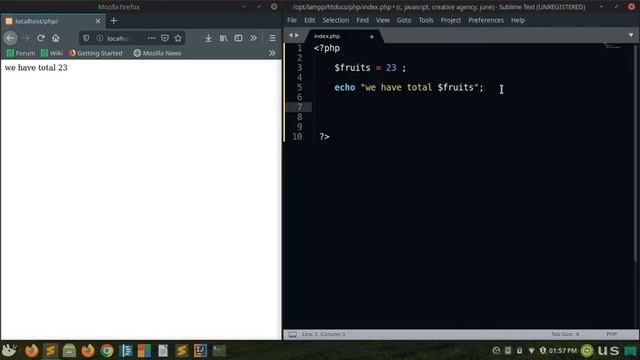Open the terminal from the taskbar
The image size is (640, 360).
[219, 351]
